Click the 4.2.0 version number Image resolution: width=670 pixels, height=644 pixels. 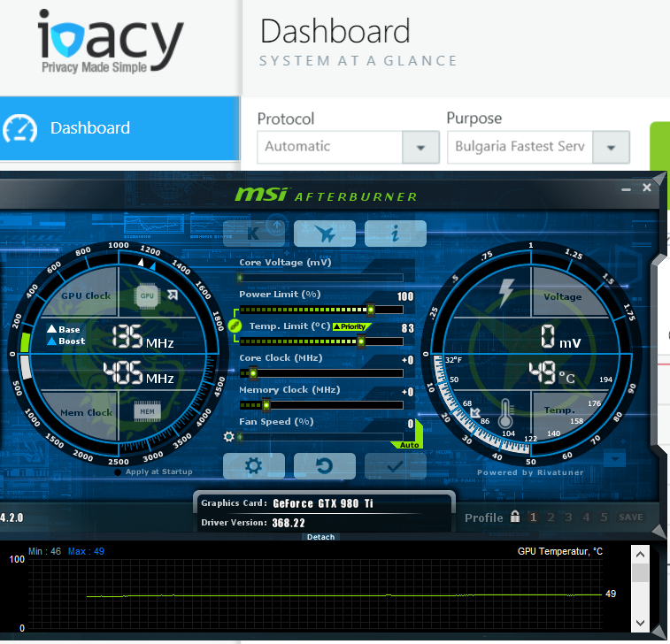pos(12,517)
